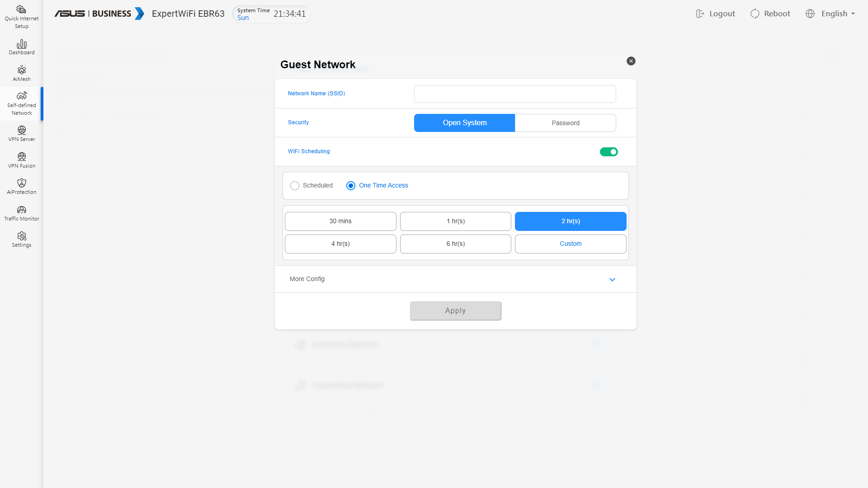Switch security to Password

565,123
